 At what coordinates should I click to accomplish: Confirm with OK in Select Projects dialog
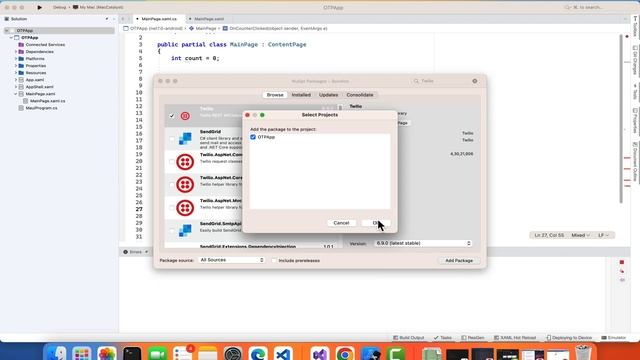pyautogui.click(x=376, y=223)
